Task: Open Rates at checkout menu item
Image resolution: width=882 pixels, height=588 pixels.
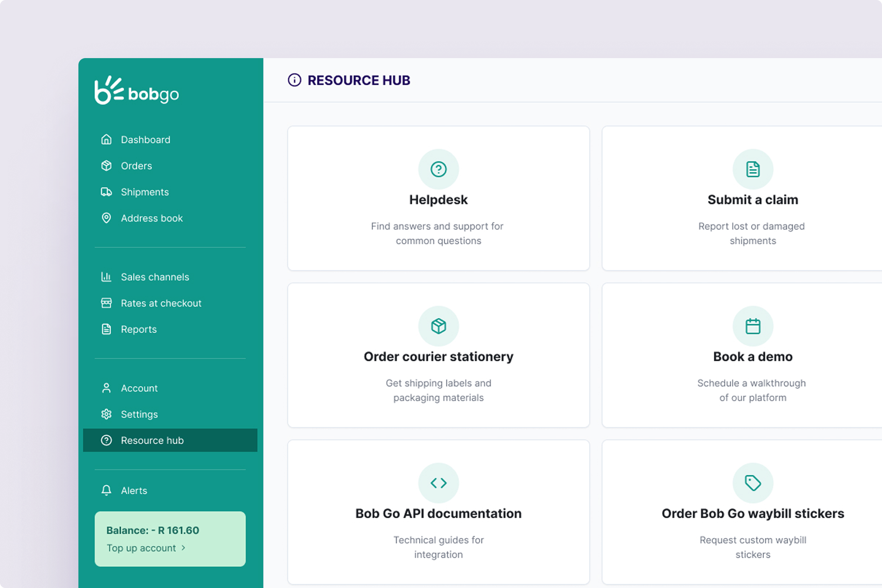Action: point(161,303)
